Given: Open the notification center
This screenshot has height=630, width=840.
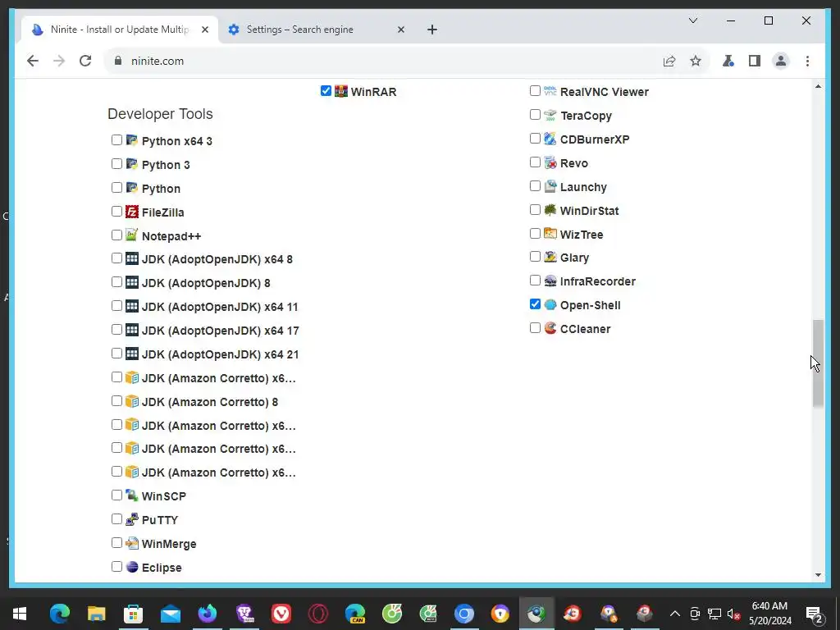Looking at the screenshot, I should (x=815, y=614).
